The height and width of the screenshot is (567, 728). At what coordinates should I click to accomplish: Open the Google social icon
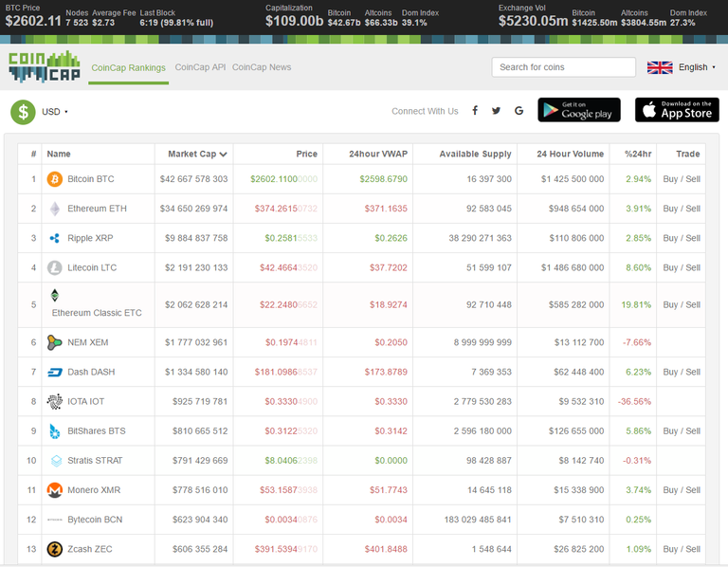point(519,111)
